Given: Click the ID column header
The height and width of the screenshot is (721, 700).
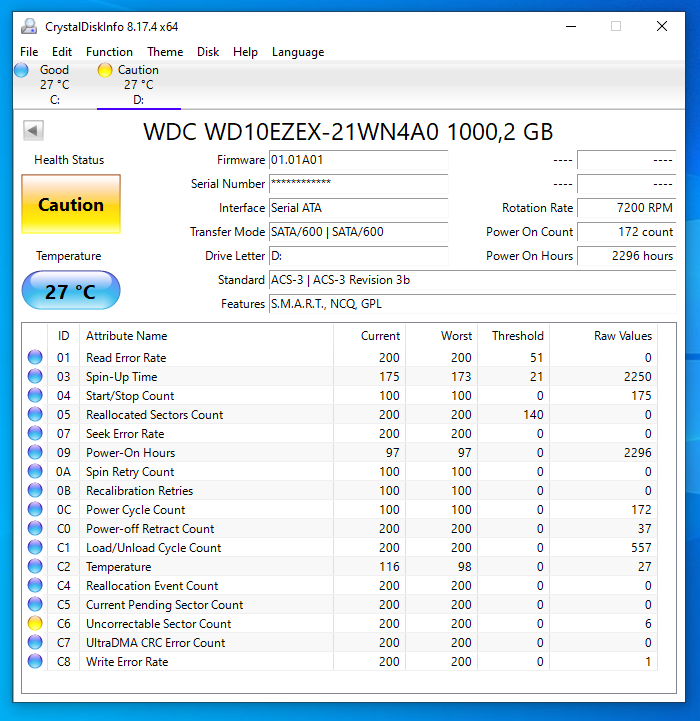Looking at the screenshot, I should pos(63,336).
